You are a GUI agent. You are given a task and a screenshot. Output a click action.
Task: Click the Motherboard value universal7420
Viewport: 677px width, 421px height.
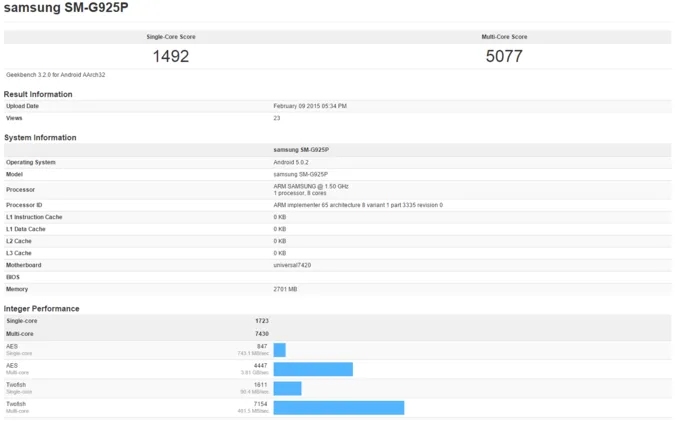click(x=292, y=265)
